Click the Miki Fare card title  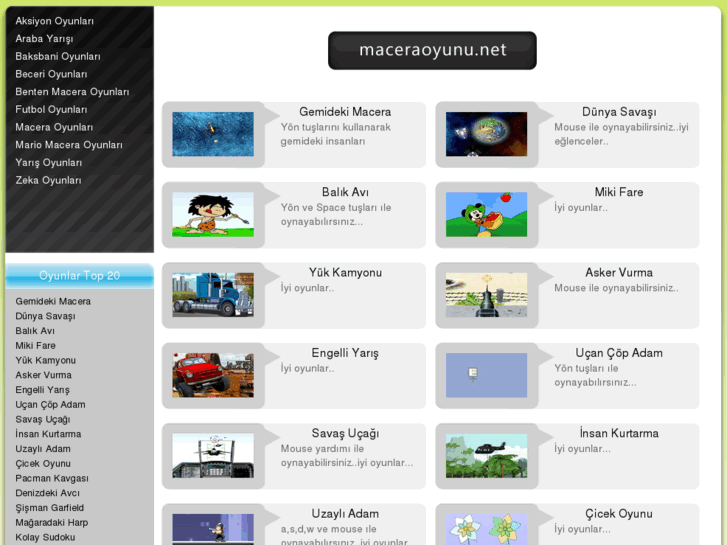(619, 192)
